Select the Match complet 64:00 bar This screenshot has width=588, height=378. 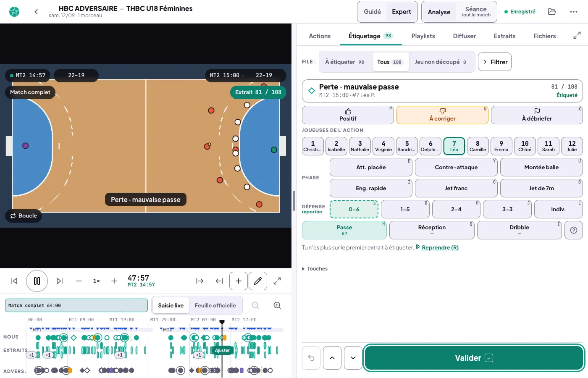click(76, 306)
